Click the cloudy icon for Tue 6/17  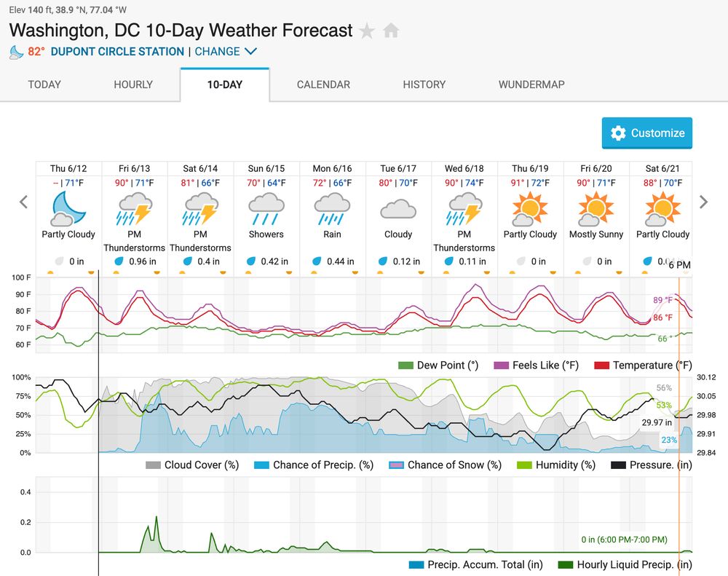(x=397, y=209)
